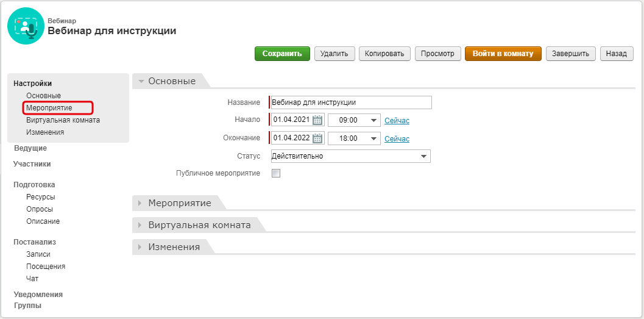Click the Завершить button
Screen dimensions: 644x319
pos(570,54)
